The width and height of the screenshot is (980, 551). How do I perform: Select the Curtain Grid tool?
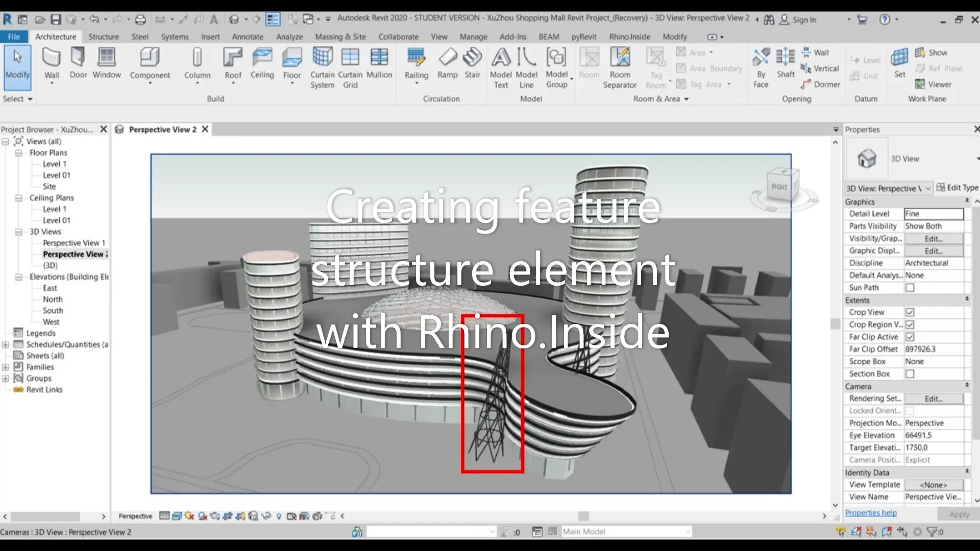(350, 68)
